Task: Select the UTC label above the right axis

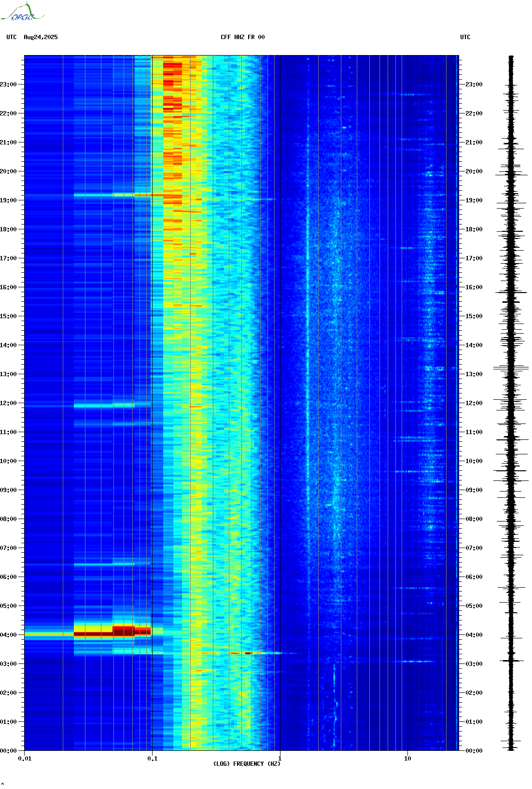Action: (465, 37)
